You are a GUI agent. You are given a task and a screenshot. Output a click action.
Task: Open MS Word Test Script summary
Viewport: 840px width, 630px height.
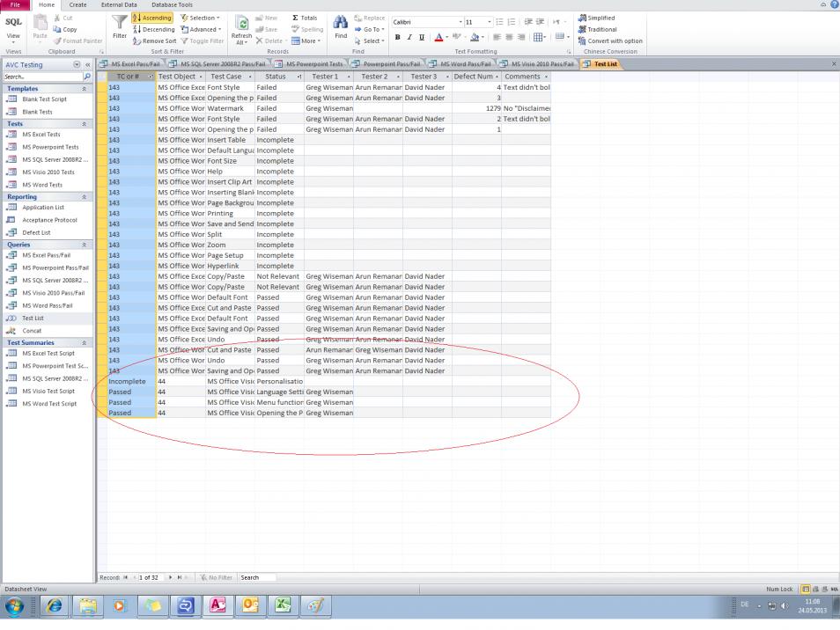[x=49, y=404]
